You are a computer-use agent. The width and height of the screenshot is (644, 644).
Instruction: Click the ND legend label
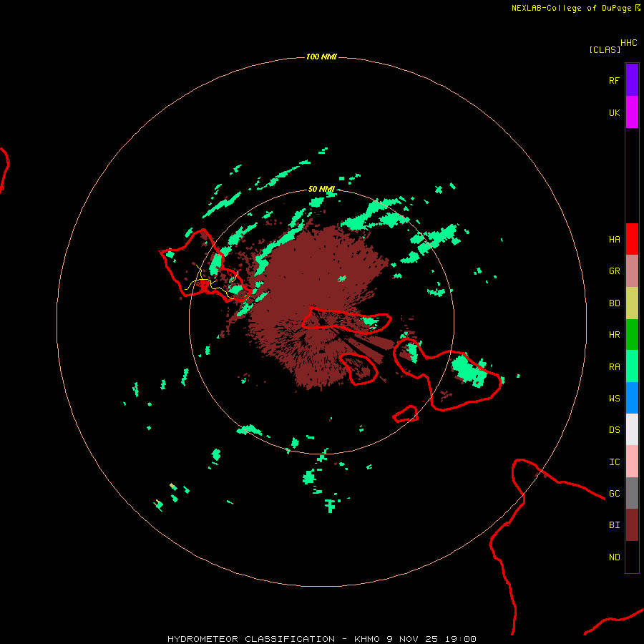(x=614, y=557)
